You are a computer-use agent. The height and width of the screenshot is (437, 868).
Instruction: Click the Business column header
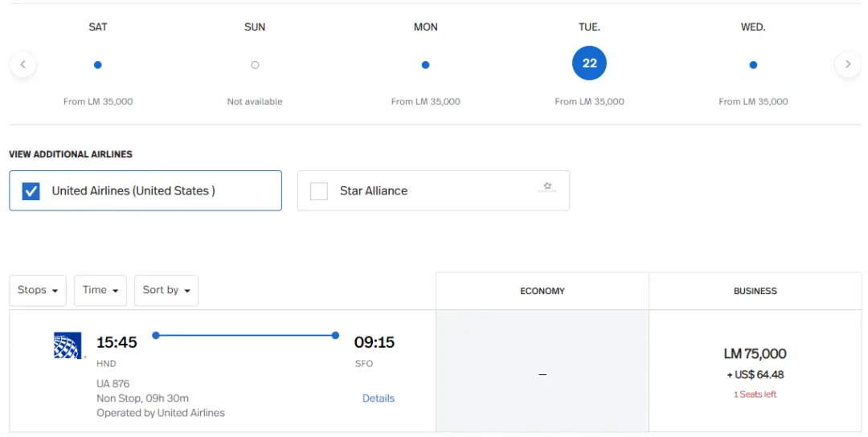[755, 291]
